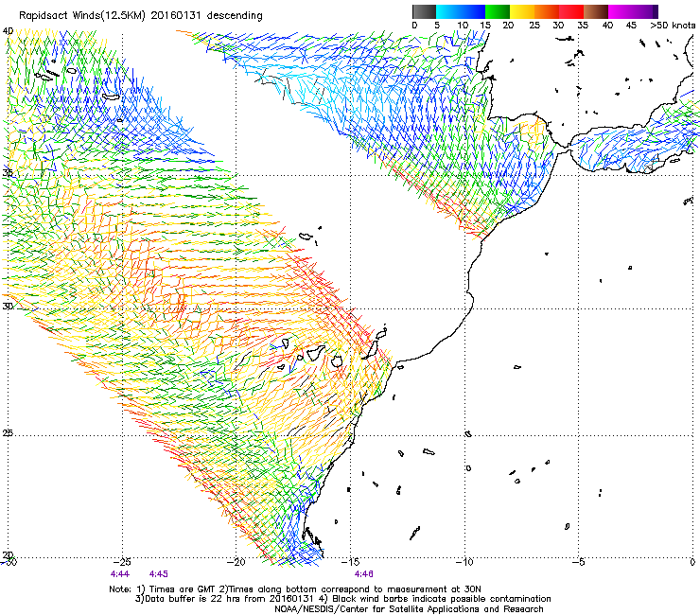
Task: Click the 'Rapidscat Winds(12.5KM)' title text
Action: 82,16
